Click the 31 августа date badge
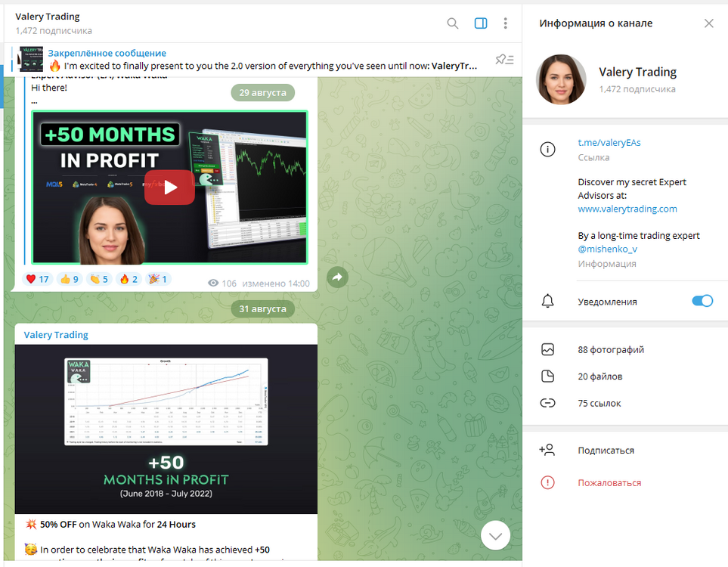 (x=263, y=308)
